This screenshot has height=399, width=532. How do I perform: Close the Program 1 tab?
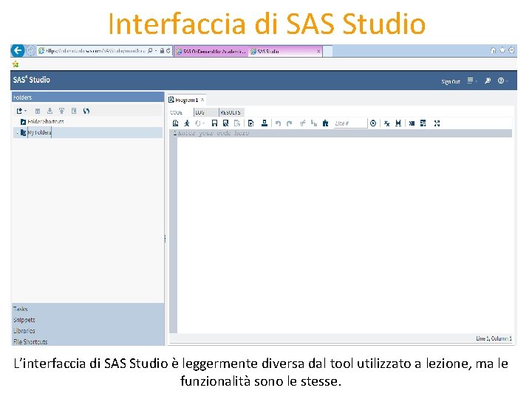(x=202, y=100)
